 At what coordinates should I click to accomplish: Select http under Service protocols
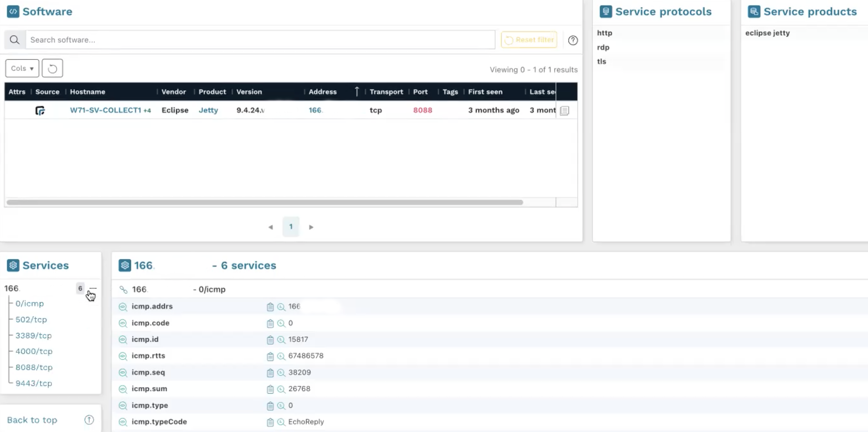pyautogui.click(x=604, y=33)
